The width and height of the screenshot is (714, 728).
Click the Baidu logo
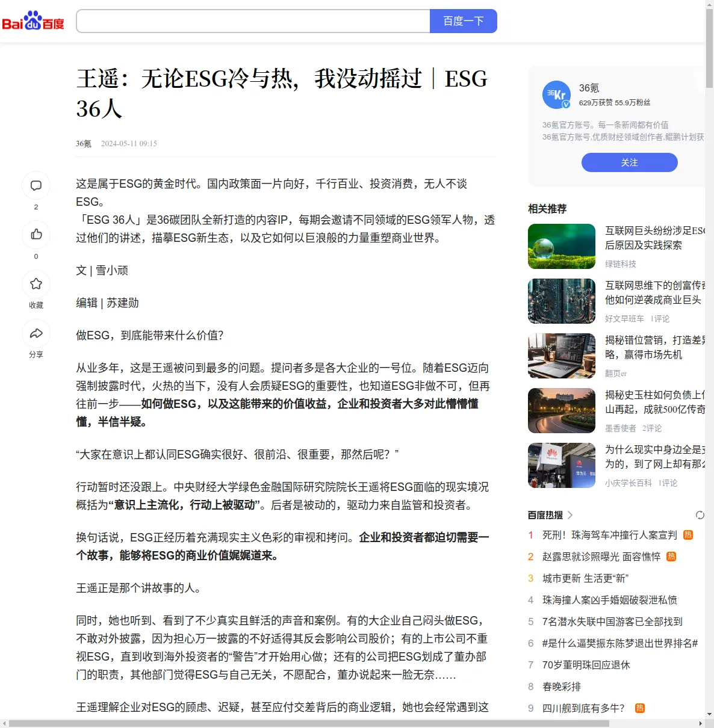tap(33, 21)
